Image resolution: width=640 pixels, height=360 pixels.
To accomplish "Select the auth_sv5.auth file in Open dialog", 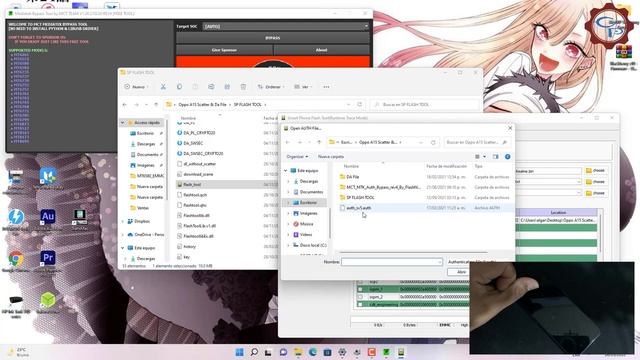I will [x=359, y=208].
